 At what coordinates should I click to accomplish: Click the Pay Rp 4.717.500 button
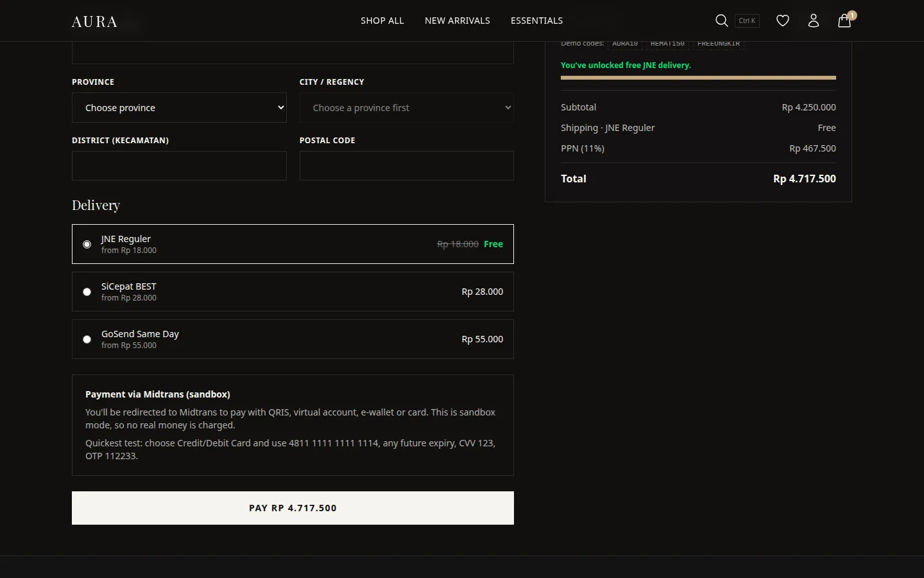coord(293,508)
